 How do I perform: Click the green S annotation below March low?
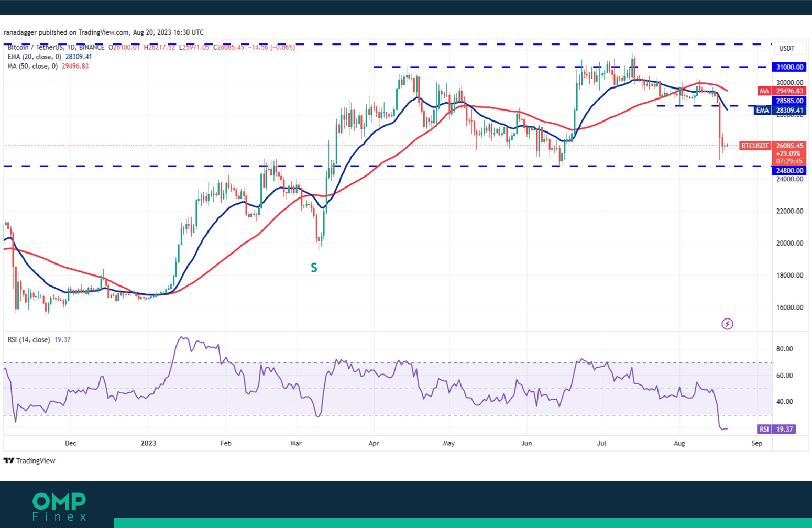pyautogui.click(x=314, y=268)
